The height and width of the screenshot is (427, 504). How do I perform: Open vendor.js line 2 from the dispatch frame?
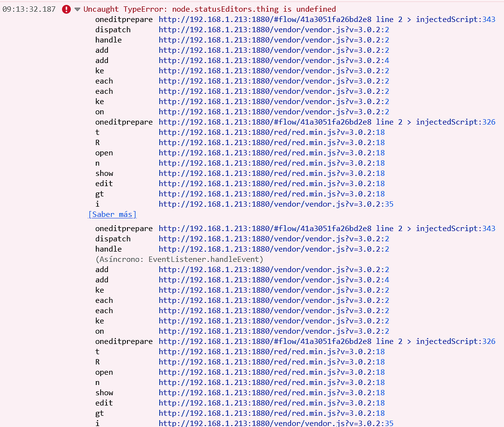click(273, 30)
